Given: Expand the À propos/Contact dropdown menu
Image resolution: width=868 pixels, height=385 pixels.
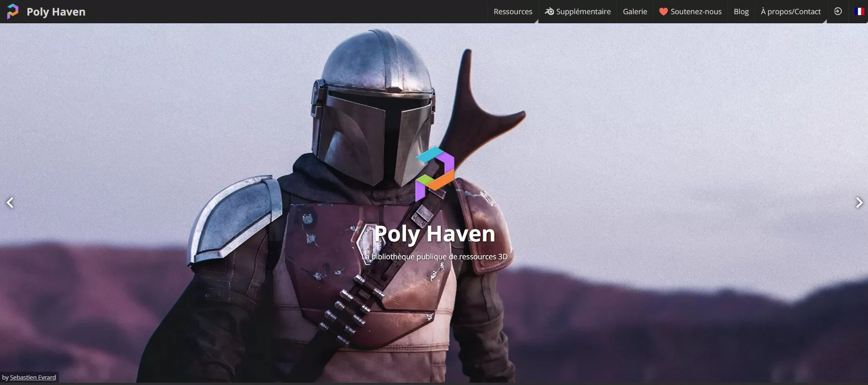Looking at the screenshot, I should [x=791, y=11].
